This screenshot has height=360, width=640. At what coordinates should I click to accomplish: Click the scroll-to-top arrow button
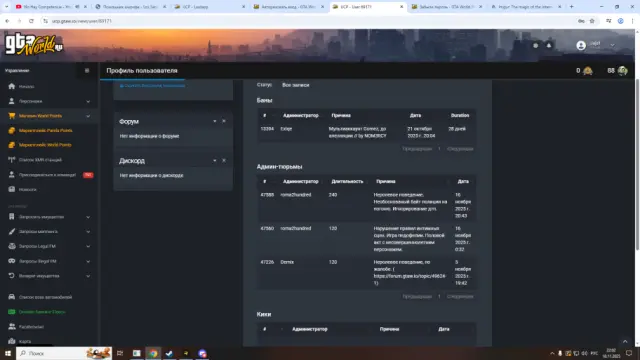625,342
